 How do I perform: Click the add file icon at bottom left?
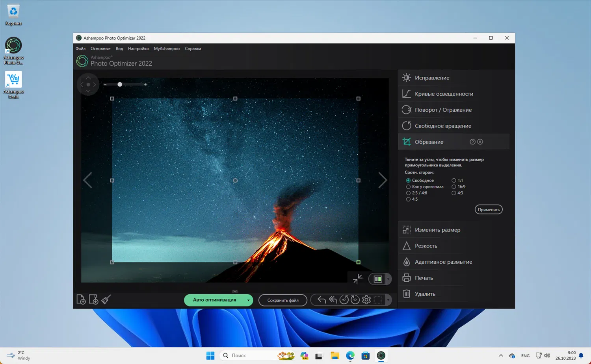[81, 299]
